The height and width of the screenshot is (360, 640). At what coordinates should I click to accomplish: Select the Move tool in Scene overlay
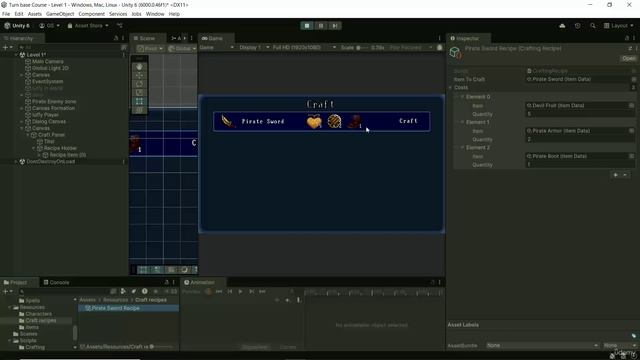click(140, 76)
